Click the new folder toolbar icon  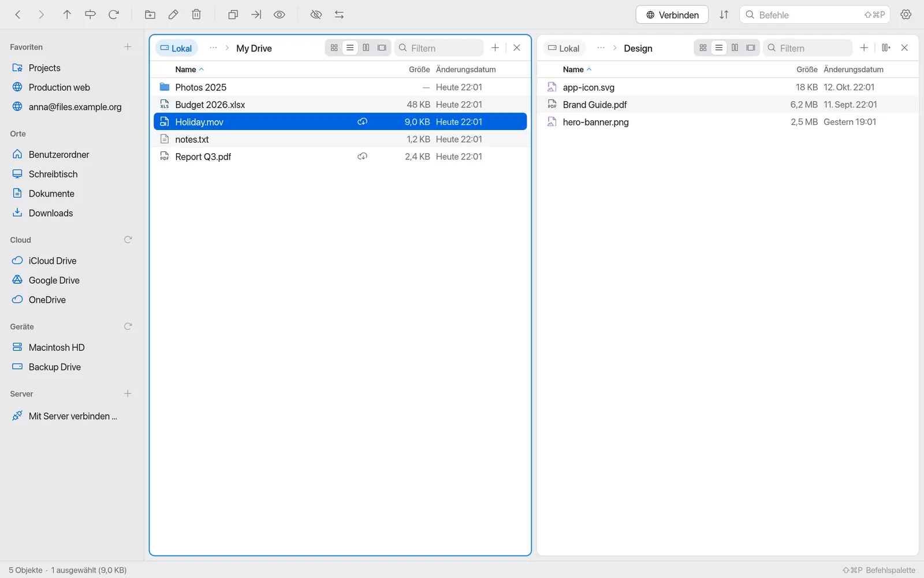(x=150, y=15)
